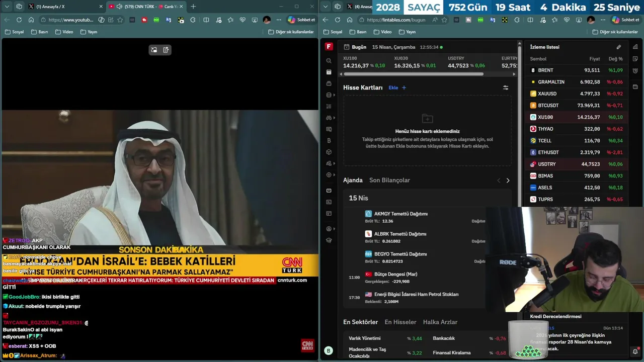The image size is (644, 362).
Task: Expand tab list chevron in YouTube window
Action: [x=7, y=7]
